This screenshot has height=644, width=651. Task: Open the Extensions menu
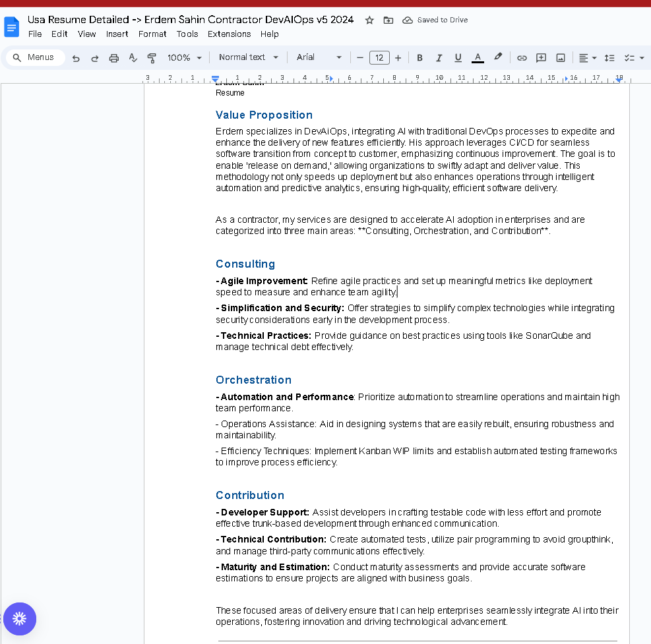coord(229,34)
